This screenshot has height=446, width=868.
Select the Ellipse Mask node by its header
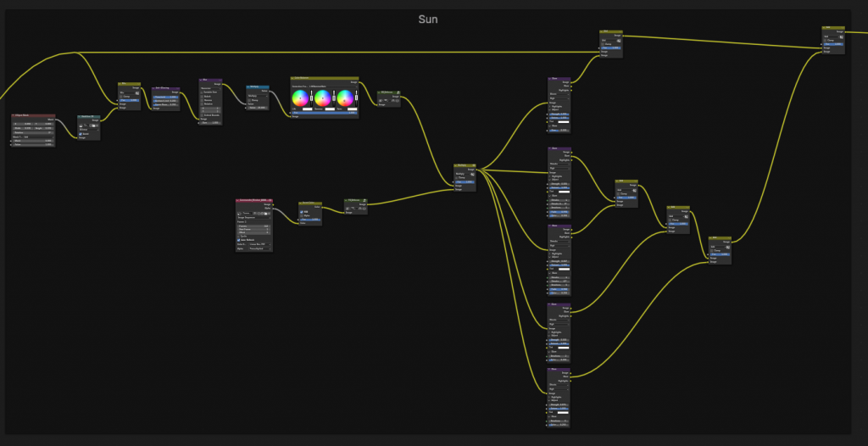[x=34, y=115]
